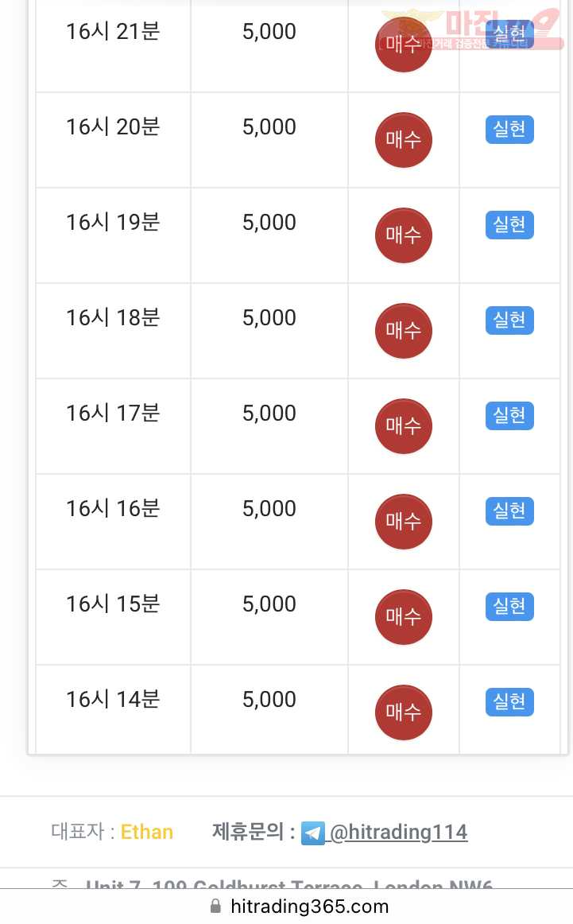Screen dimensions: 573x924
Task: Click the 실현 badge for 16시 16분
Action: (509, 511)
